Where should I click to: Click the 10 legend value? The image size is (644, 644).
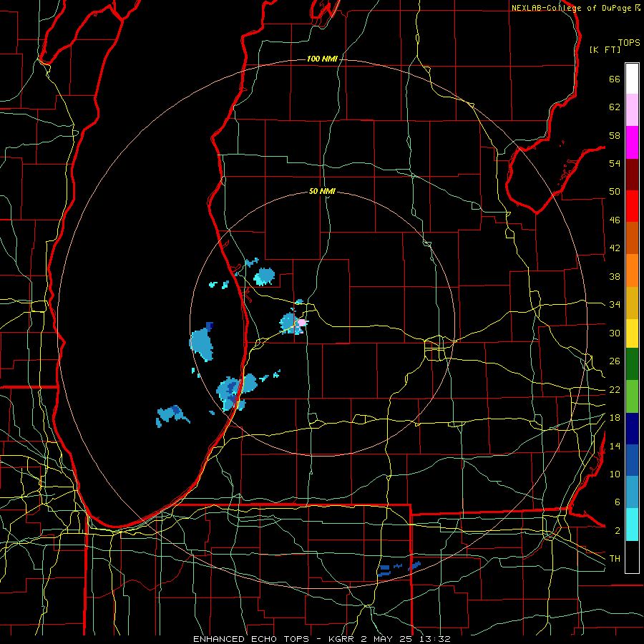(x=615, y=474)
